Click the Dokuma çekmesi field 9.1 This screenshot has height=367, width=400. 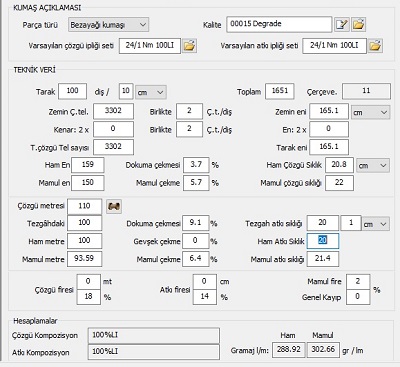(195, 223)
